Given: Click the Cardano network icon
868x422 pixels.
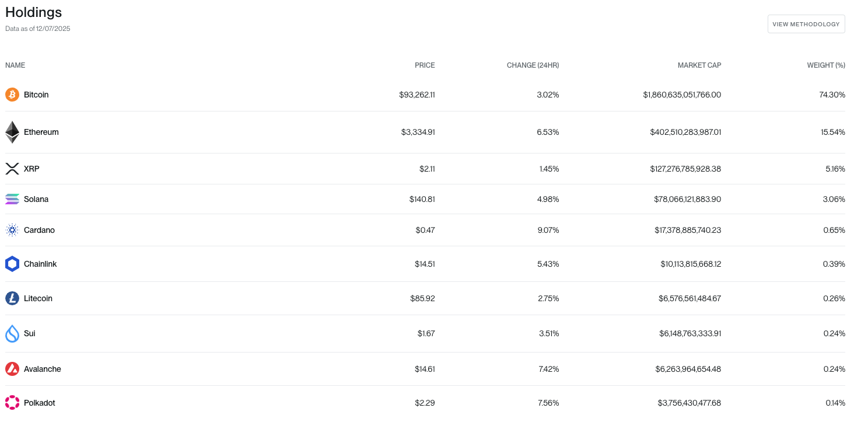Looking at the screenshot, I should pyautogui.click(x=12, y=230).
